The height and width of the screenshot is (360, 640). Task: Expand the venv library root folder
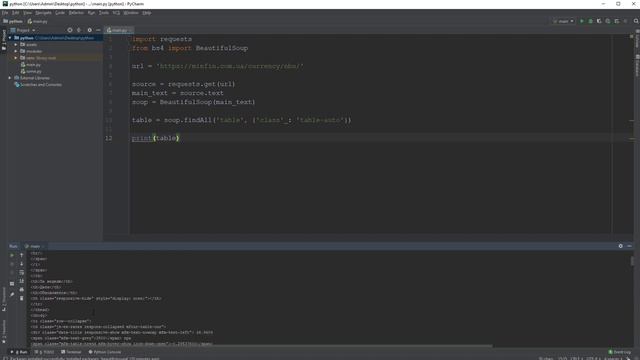(x=16, y=58)
